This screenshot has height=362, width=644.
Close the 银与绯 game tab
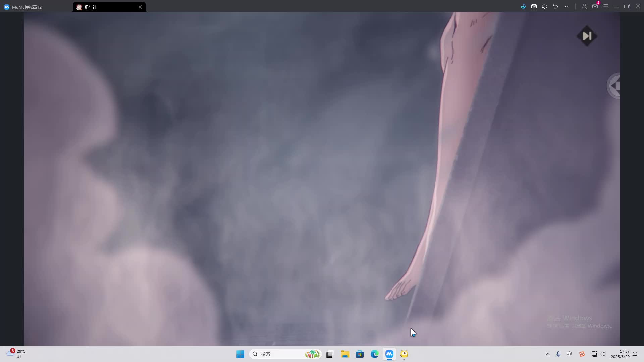coord(140,7)
